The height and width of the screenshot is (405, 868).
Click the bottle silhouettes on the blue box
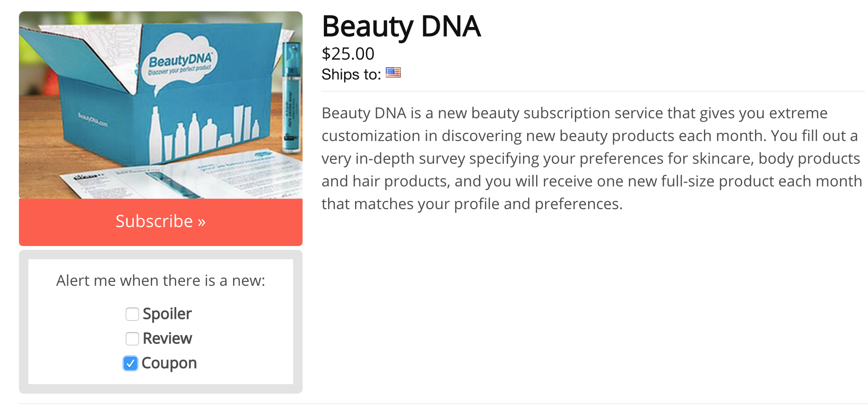pos(204,132)
